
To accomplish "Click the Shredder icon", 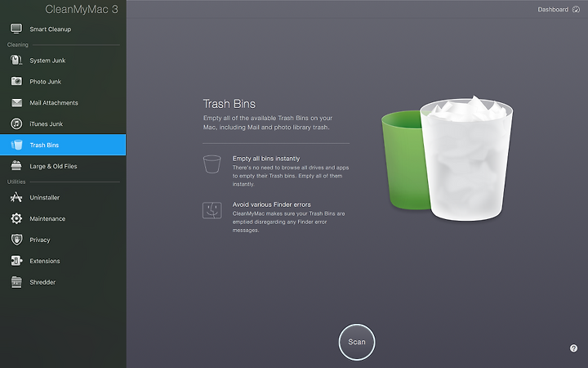I will coord(16,282).
